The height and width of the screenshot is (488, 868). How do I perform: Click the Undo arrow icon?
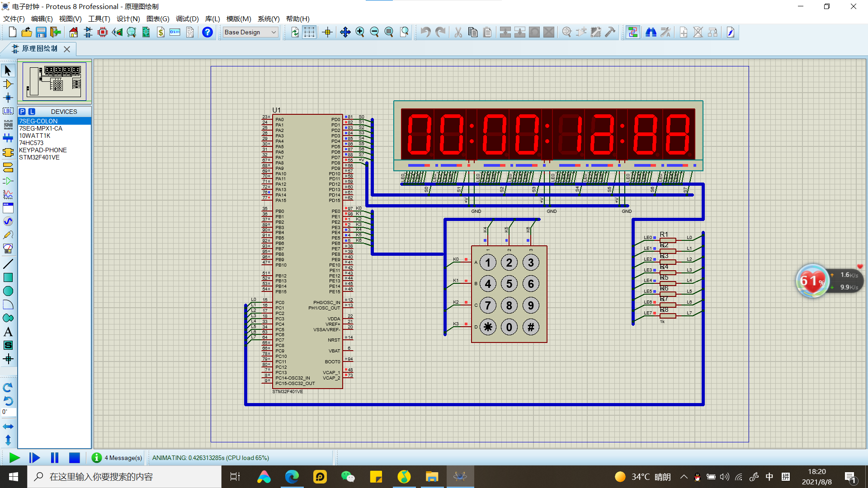point(425,32)
